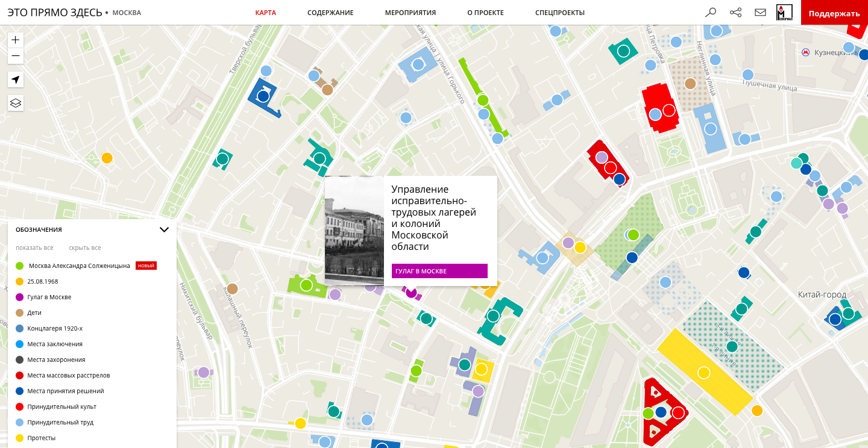
Task: Click 'показать все' in the legend
Action: [x=34, y=247]
